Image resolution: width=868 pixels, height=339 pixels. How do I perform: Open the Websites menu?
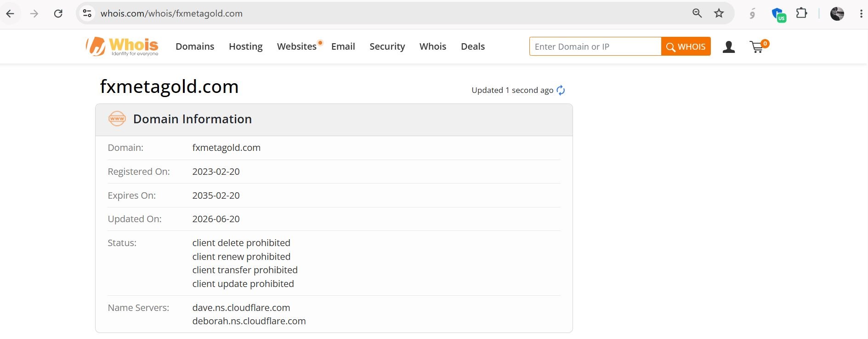click(297, 46)
